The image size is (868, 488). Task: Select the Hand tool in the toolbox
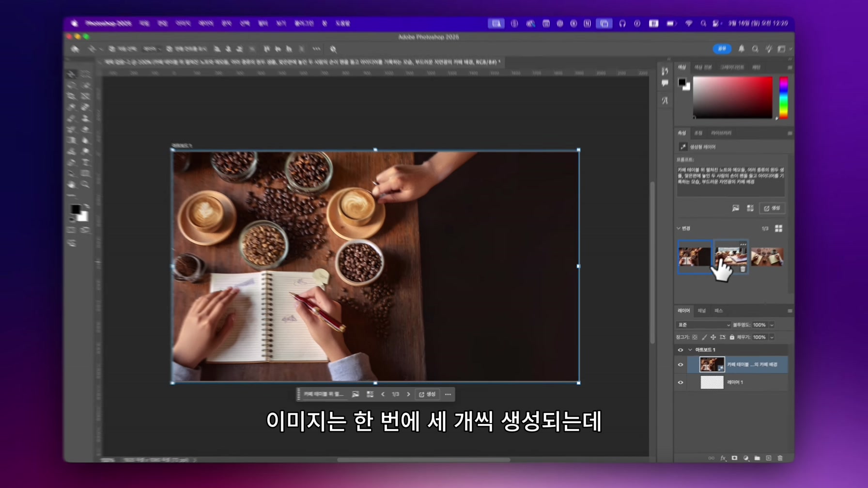point(72,185)
